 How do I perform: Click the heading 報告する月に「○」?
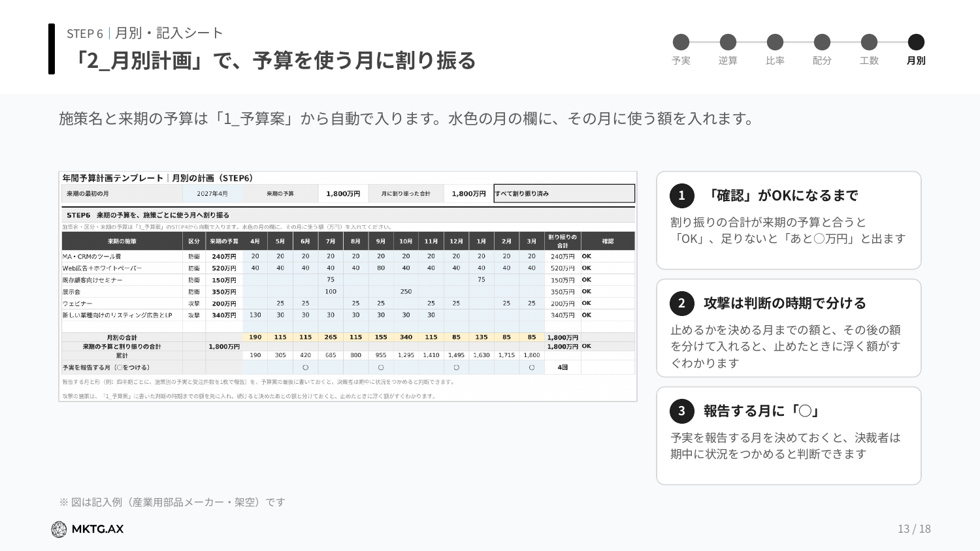[762, 411]
